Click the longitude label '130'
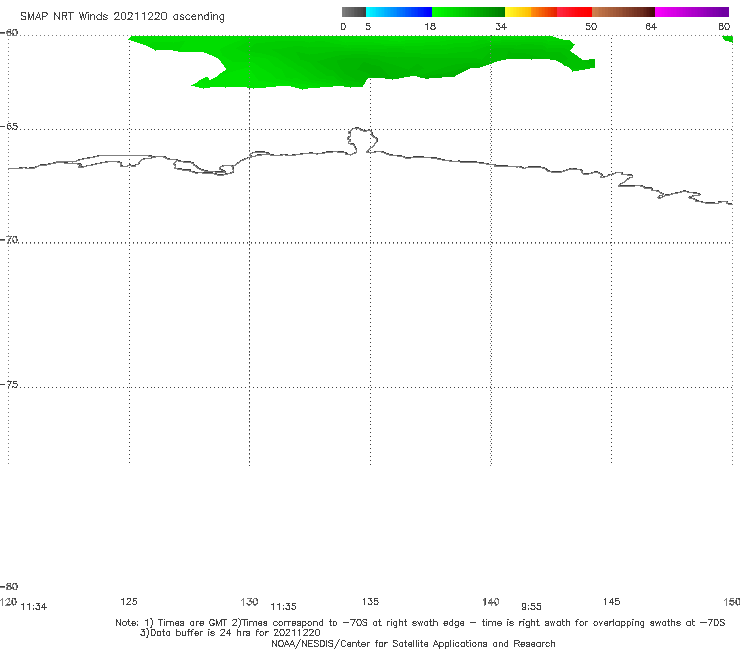Image resolution: width=740 pixels, height=650 pixels. click(249, 601)
